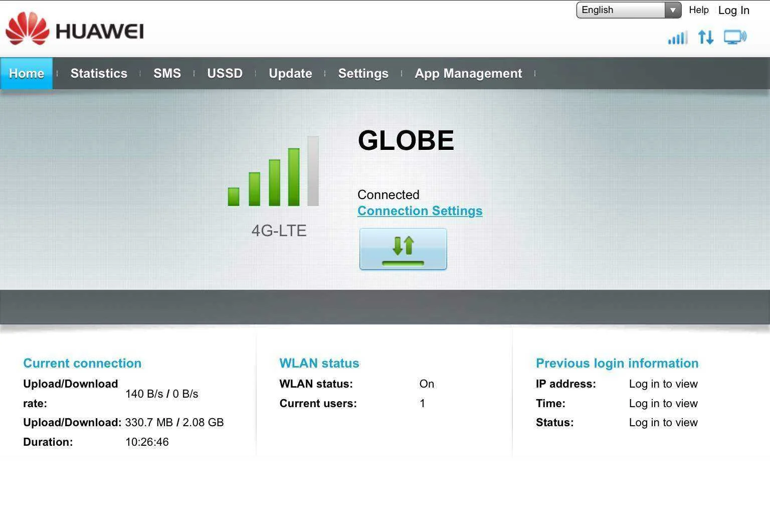Image resolution: width=770 pixels, height=532 pixels.
Task: Open the SMS tab
Action: pos(167,73)
